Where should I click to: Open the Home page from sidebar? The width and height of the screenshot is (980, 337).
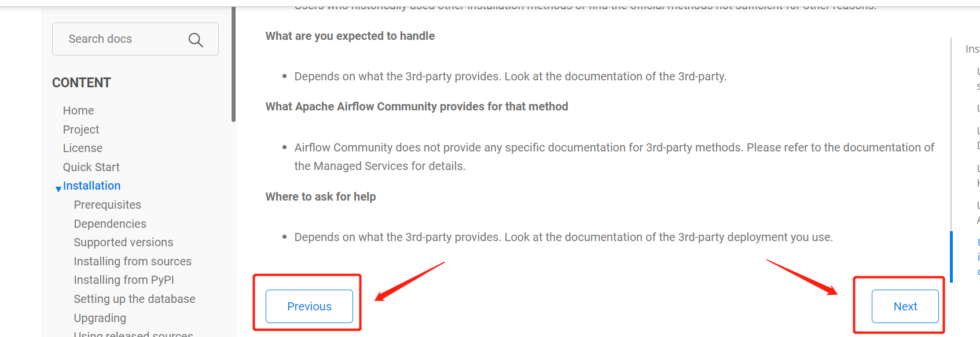(78, 110)
